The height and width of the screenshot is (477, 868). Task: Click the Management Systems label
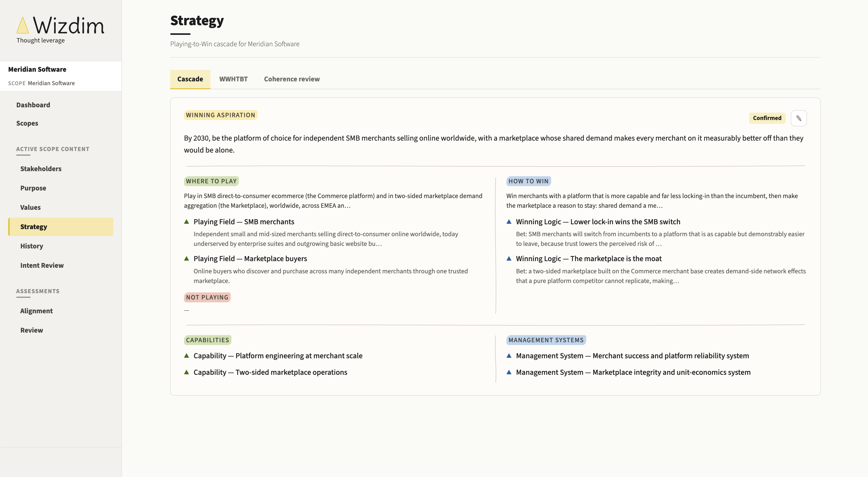tap(546, 340)
